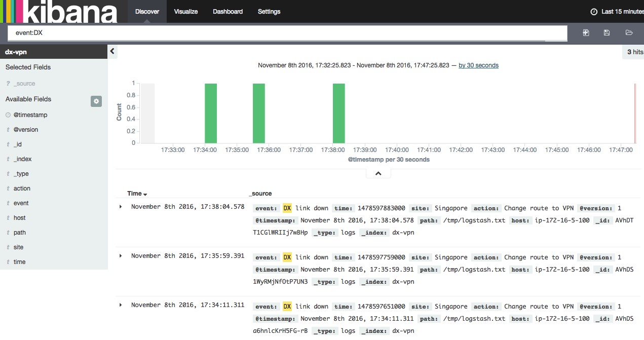Click the New Search icon

coord(586,32)
